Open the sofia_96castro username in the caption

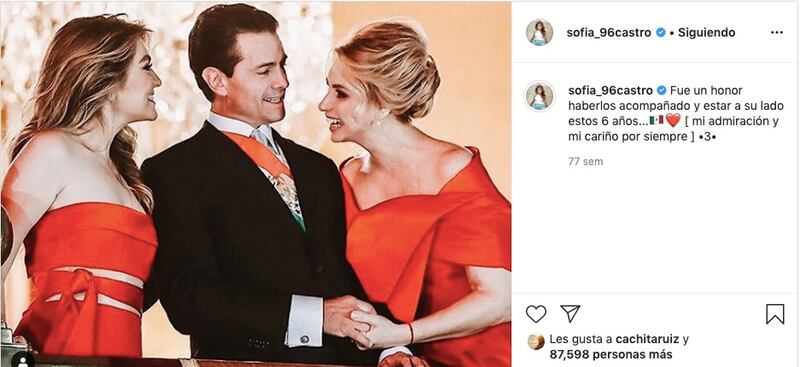pos(610,90)
